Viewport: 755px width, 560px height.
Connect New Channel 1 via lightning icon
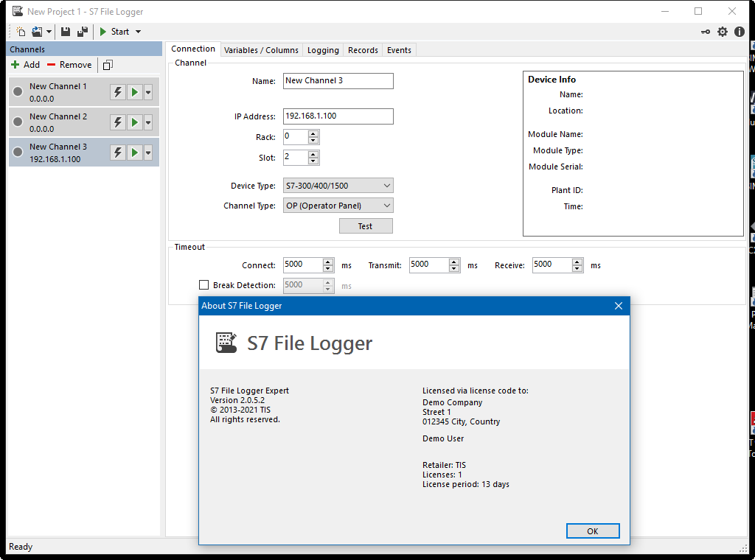[x=118, y=92]
